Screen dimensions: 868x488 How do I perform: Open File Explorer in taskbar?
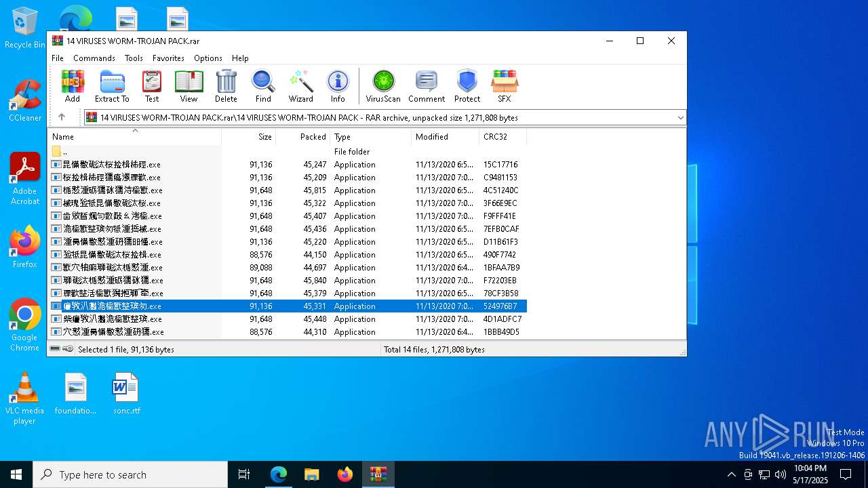pos(312,474)
